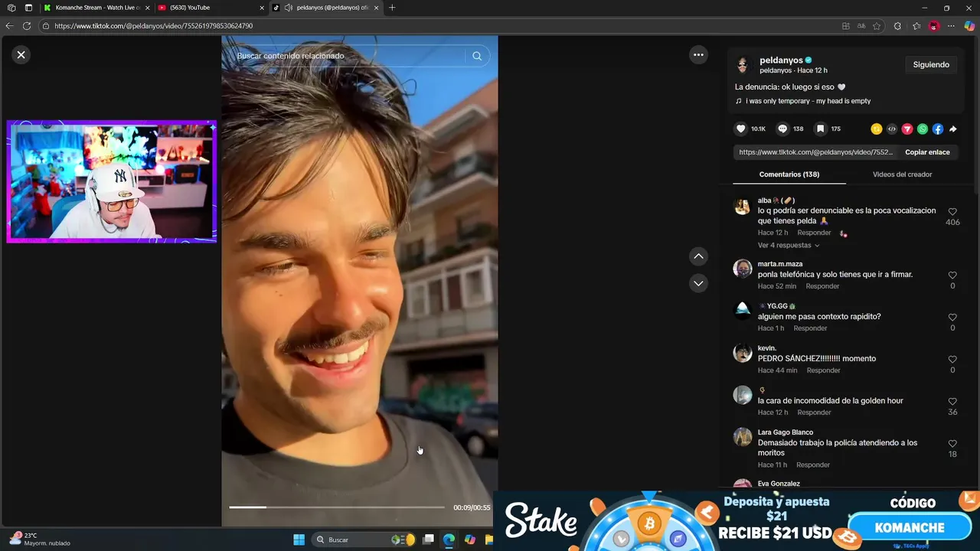
Task: Click the video to pause playback
Action: [359, 281]
